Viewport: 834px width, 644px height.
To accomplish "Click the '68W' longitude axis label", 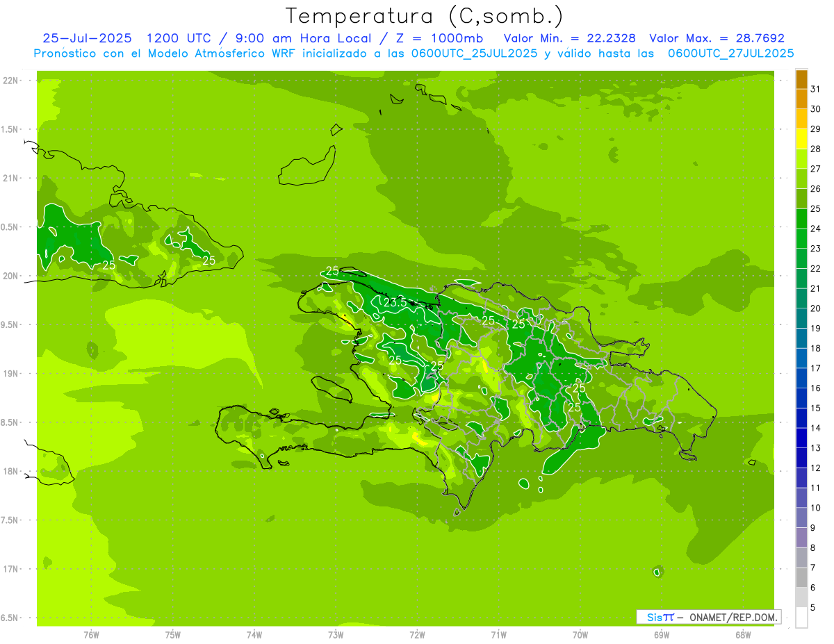I will (x=743, y=635).
